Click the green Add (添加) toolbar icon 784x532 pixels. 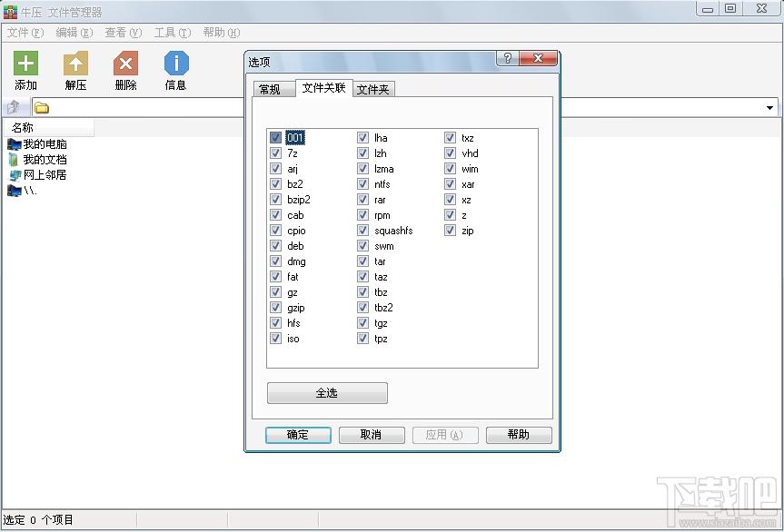pos(25,64)
